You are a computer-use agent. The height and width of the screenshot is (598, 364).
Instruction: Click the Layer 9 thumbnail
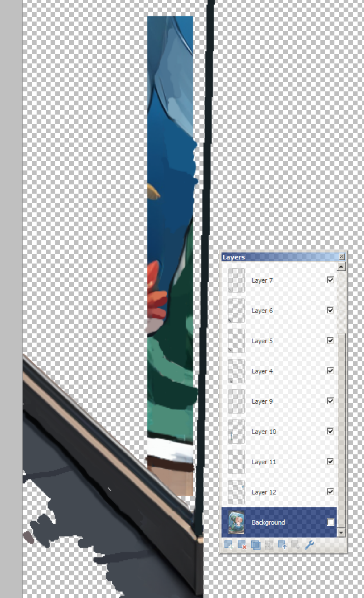236,401
